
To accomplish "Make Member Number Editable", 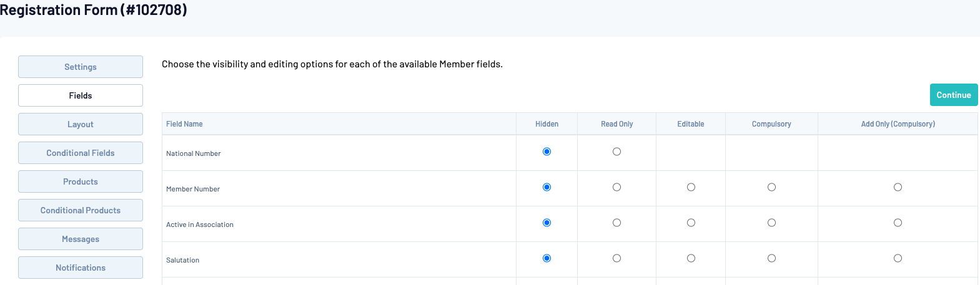I will pyautogui.click(x=691, y=187).
